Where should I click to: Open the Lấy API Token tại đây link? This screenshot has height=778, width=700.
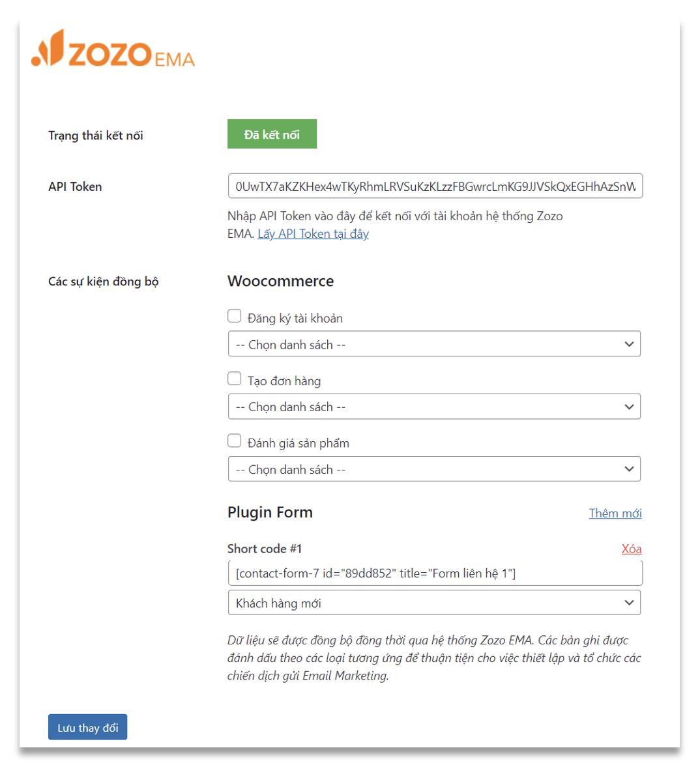pyautogui.click(x=314, y=234)
